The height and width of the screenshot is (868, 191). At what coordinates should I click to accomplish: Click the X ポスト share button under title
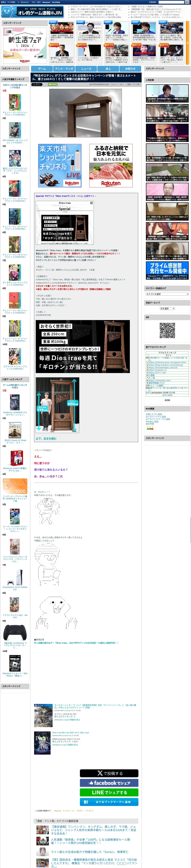37,85
